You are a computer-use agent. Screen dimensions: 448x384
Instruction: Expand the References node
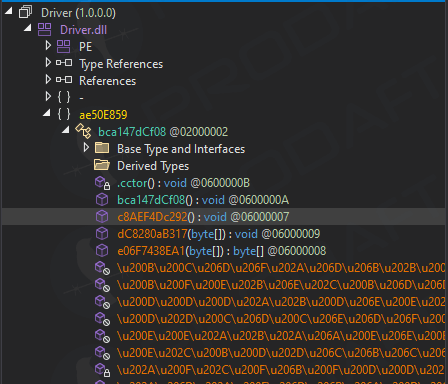pos(48,79)
